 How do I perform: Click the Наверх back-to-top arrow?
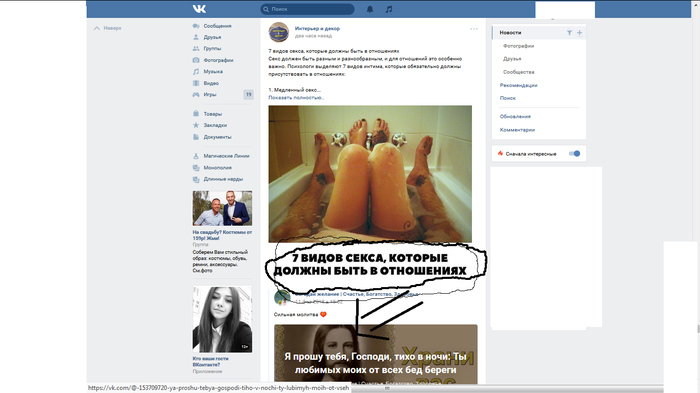point(97,28)
